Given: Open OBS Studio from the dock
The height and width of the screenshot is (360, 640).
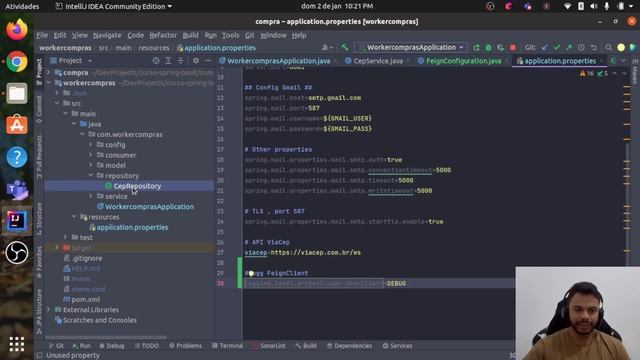Looking at the screenshot, I should click(17, 252).
